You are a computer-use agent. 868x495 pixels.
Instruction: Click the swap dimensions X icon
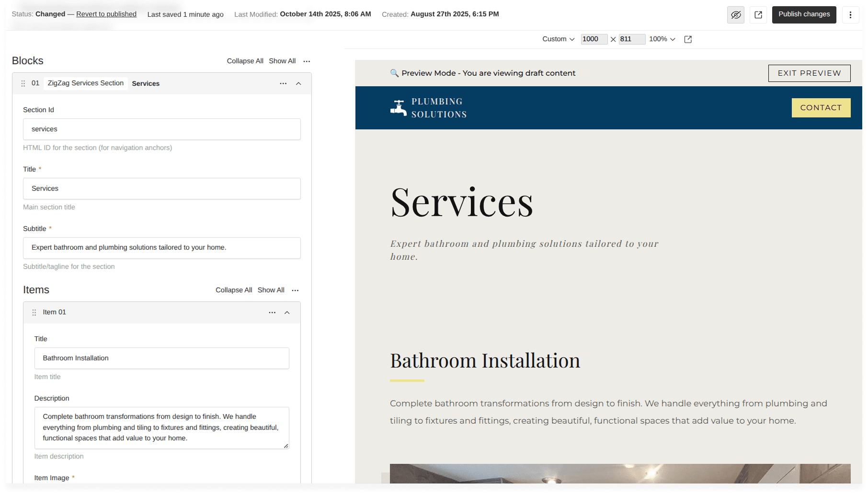coord(613,39)
